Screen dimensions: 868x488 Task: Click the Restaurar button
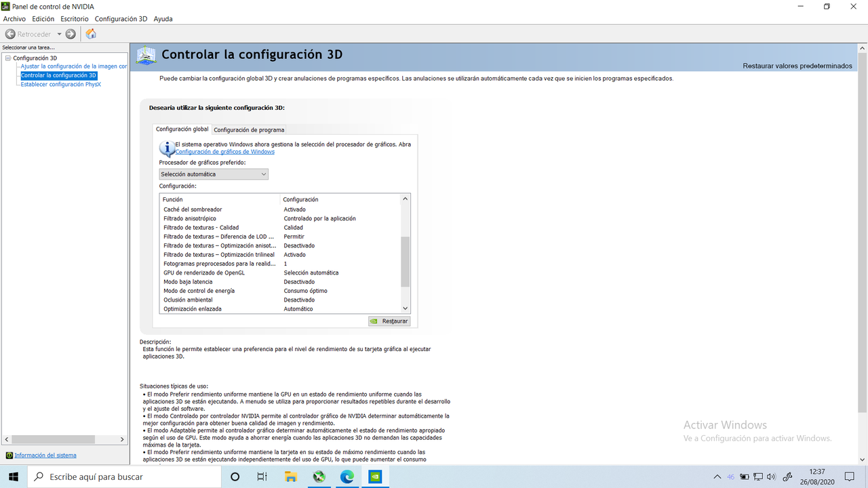point(389,321)
